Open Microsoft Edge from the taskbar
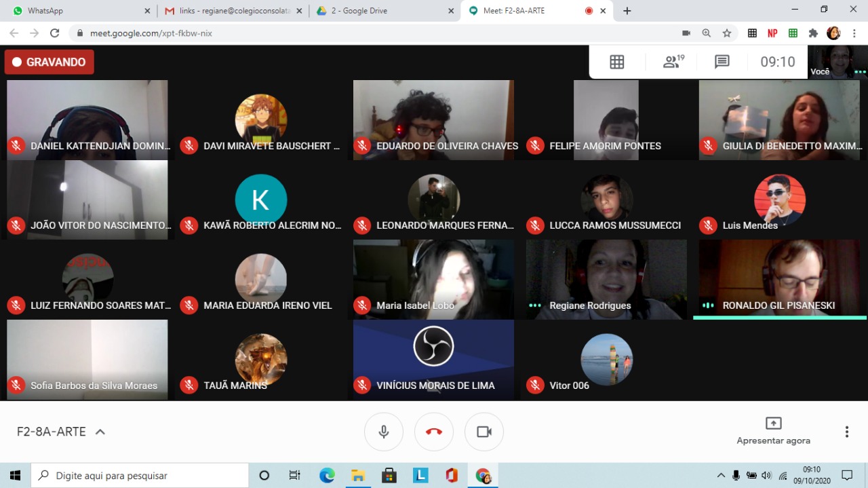868x488 pixels. [x=327, y=476]
